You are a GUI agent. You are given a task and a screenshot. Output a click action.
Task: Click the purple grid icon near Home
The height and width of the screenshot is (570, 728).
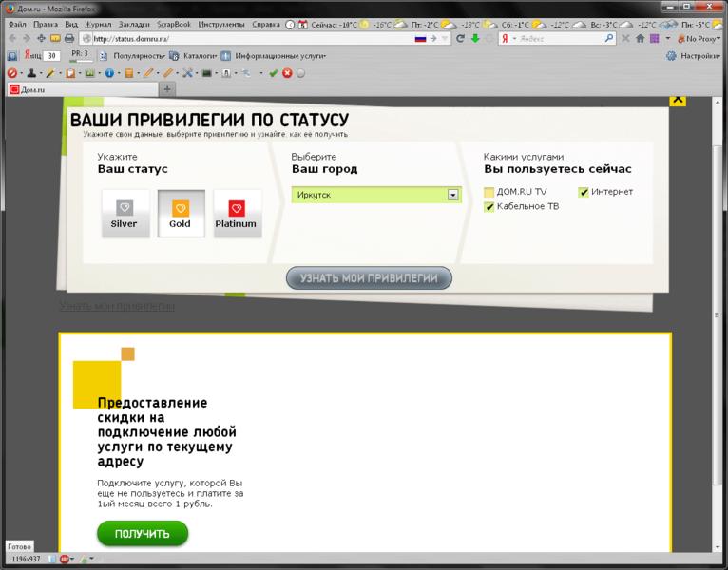click(x=654, y=39)
